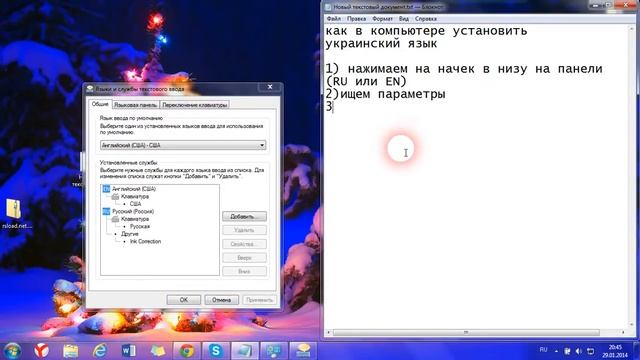
Task: Select Клавиатура under Русский (Россия)
Action: click(x=135, y=219)
